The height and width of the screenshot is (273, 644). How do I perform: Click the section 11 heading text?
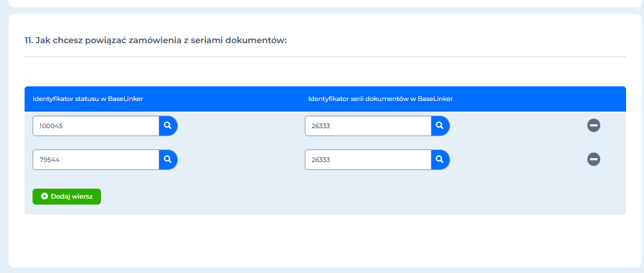(155, 41)
